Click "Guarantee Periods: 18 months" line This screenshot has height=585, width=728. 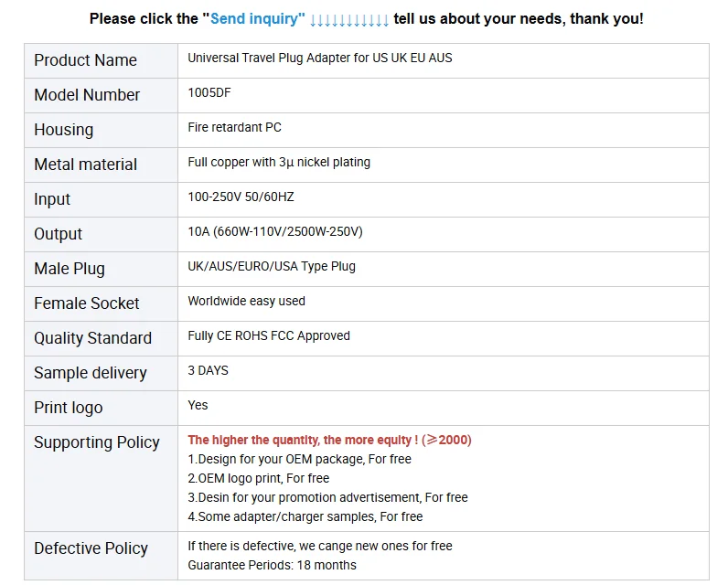pyautogui.click(x=272, y=566)
